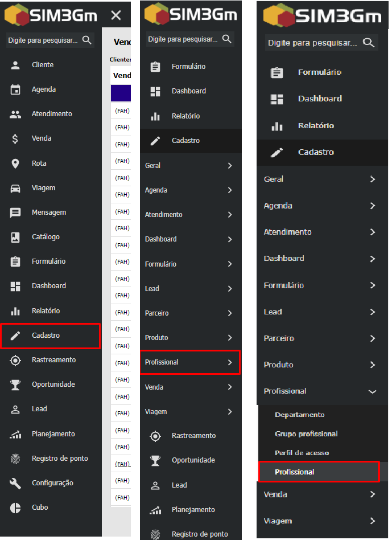Screen dimensions: 392x540
Task: Click the Relatório bar chart icon in left sidebar
Action: tap(15, 311)
